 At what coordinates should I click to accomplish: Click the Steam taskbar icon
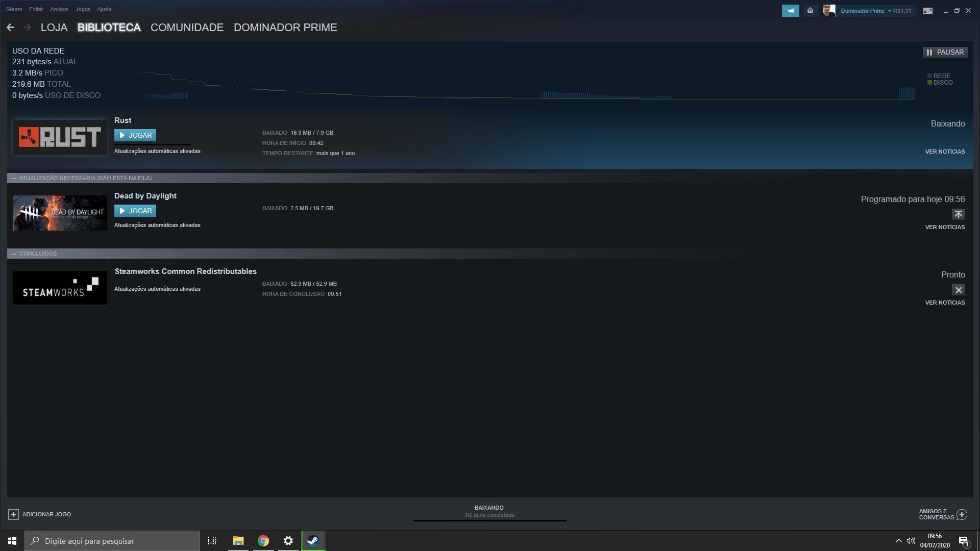[313, 541]
